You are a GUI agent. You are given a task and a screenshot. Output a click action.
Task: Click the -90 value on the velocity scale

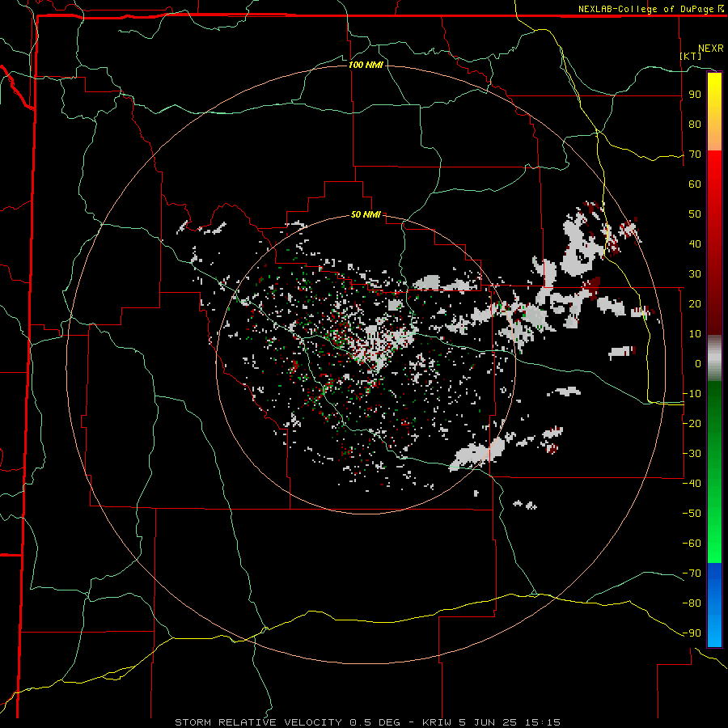pyautogui.click(x=692, y=633)
